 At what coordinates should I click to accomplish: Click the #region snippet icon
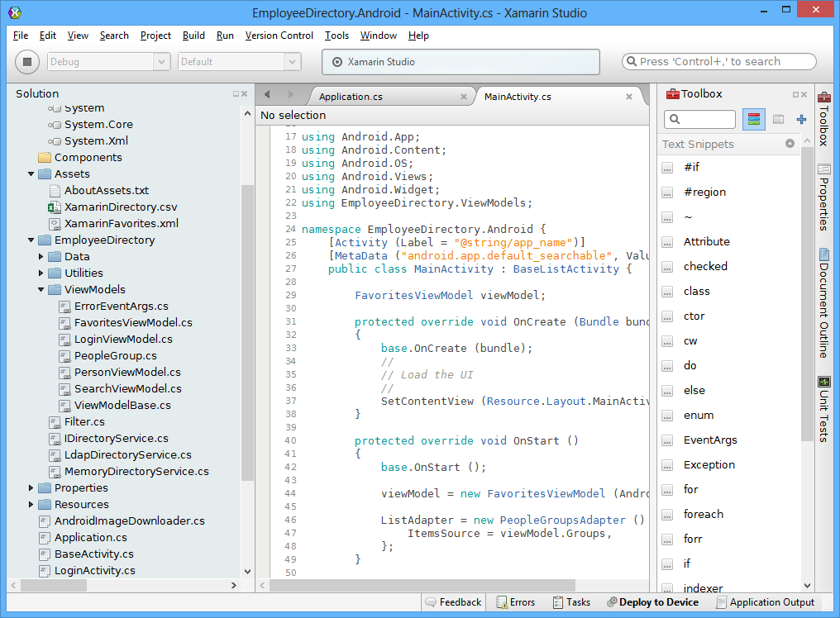[x=667, y=193]
